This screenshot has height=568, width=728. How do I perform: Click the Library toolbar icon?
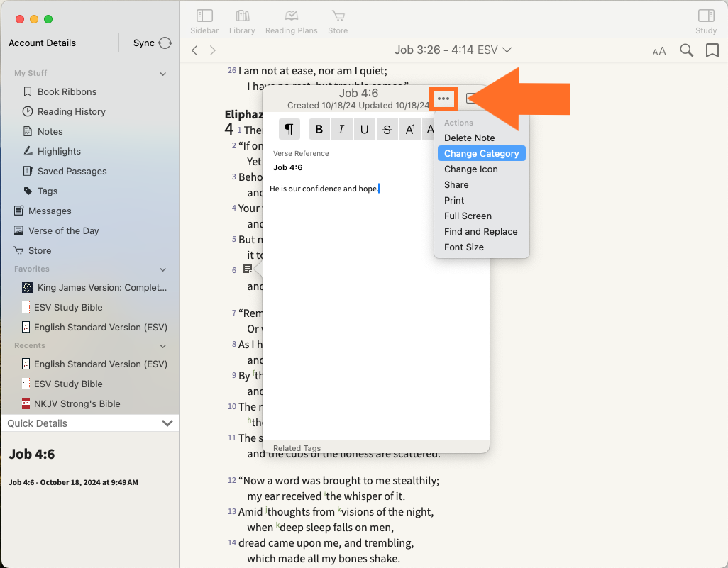pos(242,21)
